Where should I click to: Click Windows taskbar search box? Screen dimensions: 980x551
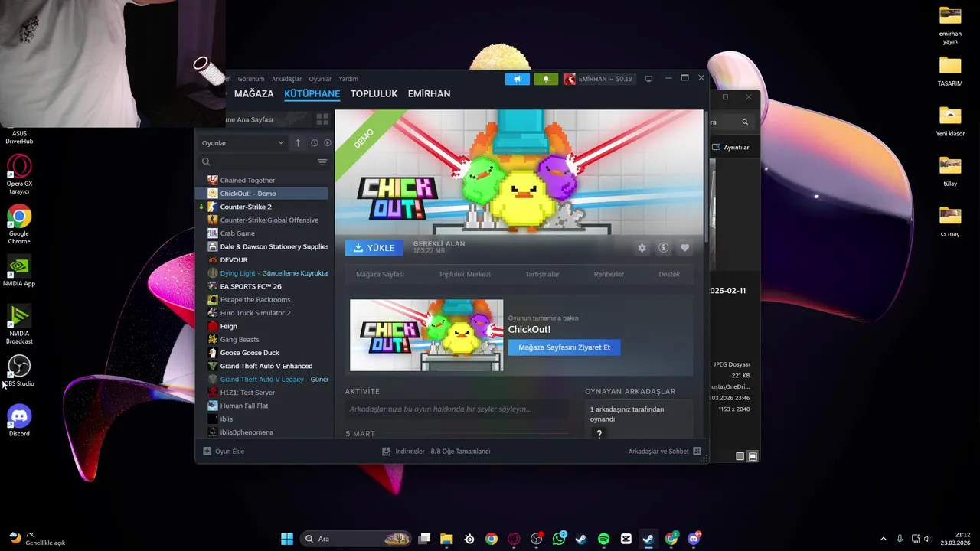point(357,539)
